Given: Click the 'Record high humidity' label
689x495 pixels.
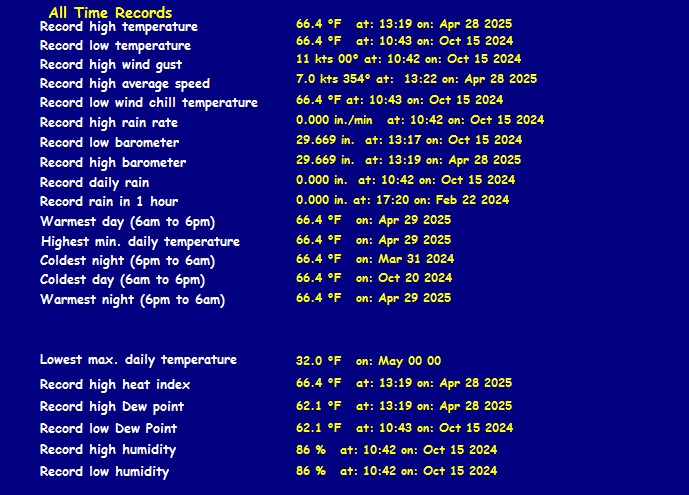Looking at the screenshot, I should [x=108, y=450].
